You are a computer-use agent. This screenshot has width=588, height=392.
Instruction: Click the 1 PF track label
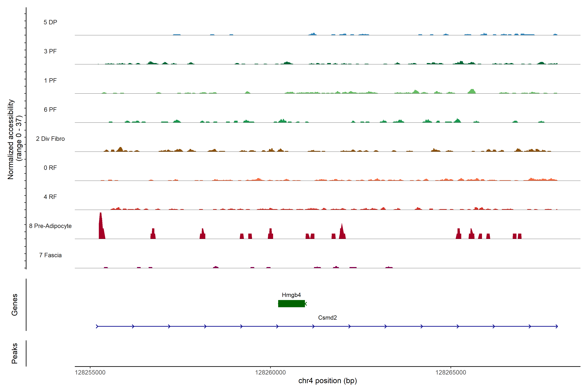click(50, 81)
